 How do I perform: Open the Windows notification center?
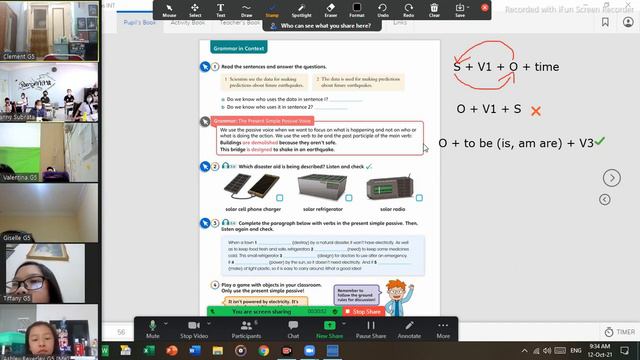(624, 351)
